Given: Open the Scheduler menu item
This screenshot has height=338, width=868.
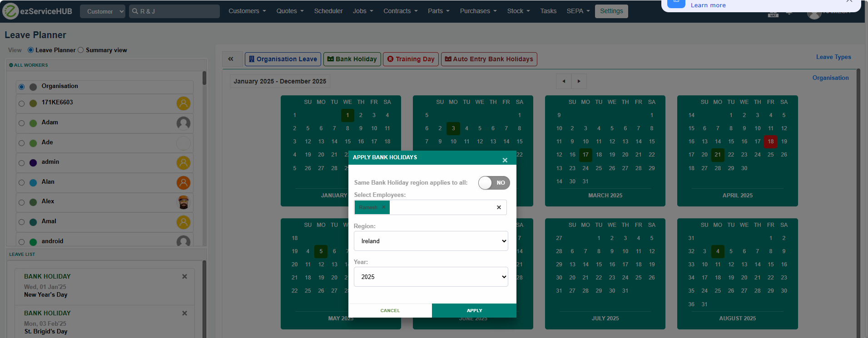Looking at the screenshot, I should [x=328, y=11].
